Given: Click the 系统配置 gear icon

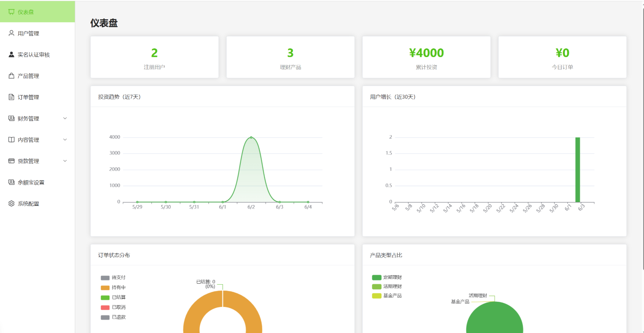Looking at the screenshot, I should tap(12, 204).
